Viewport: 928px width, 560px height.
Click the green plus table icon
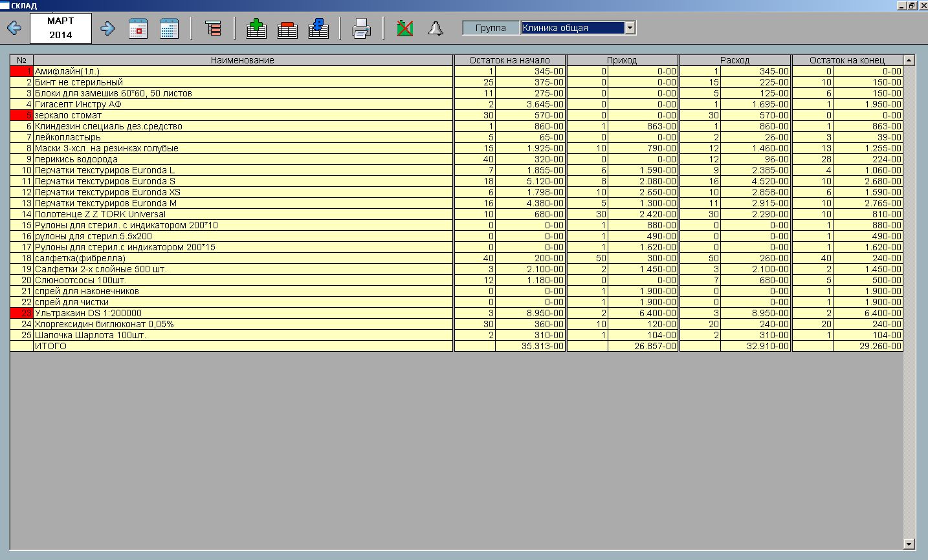click(x=256, y=28)
